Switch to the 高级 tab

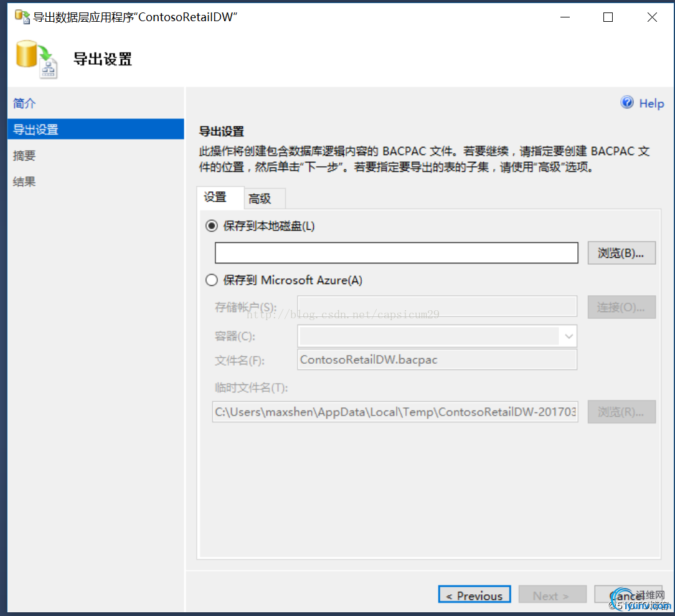click(264, 199)
